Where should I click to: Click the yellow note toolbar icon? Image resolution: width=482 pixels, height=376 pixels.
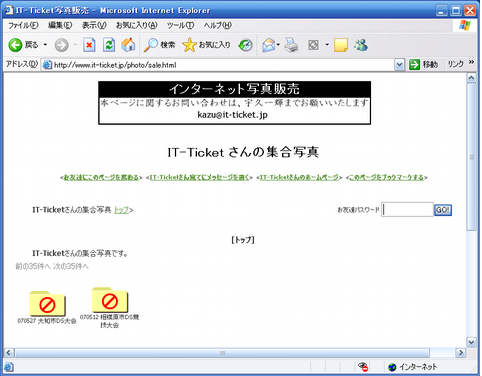(x=341, y=45)
